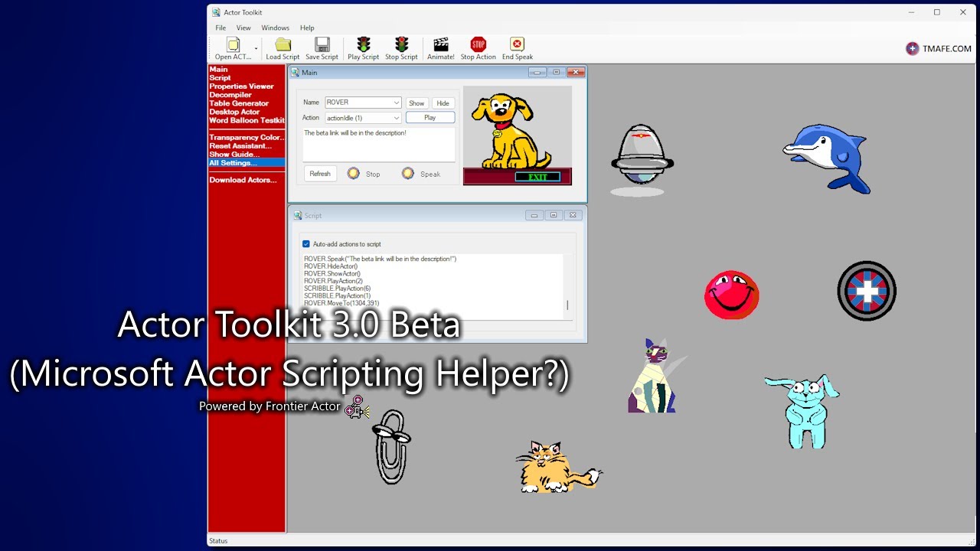Click ROVER.HideActor() script line

pyautogui.click(x=331, y=266)
